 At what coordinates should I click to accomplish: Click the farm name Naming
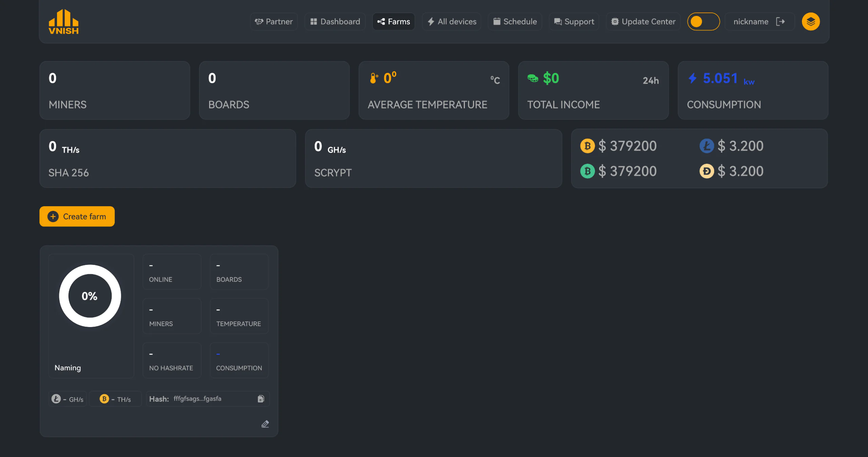(x=68, y=368)
